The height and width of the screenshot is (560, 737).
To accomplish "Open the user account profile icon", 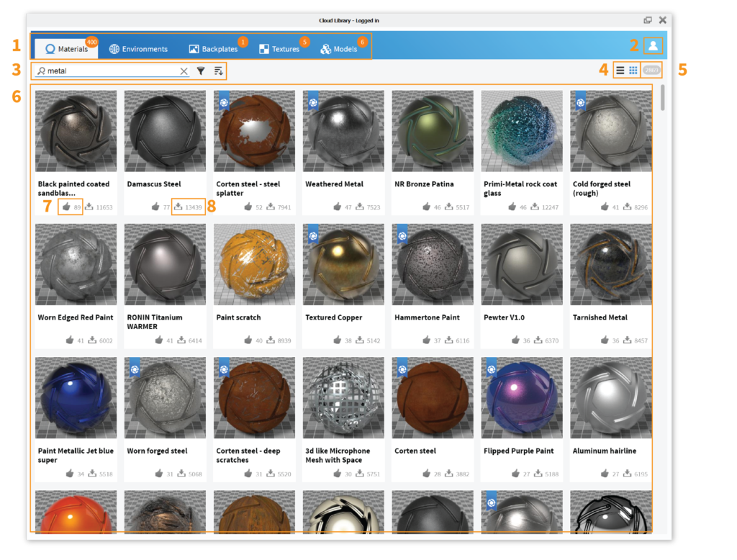I will [x=653, y=45].
